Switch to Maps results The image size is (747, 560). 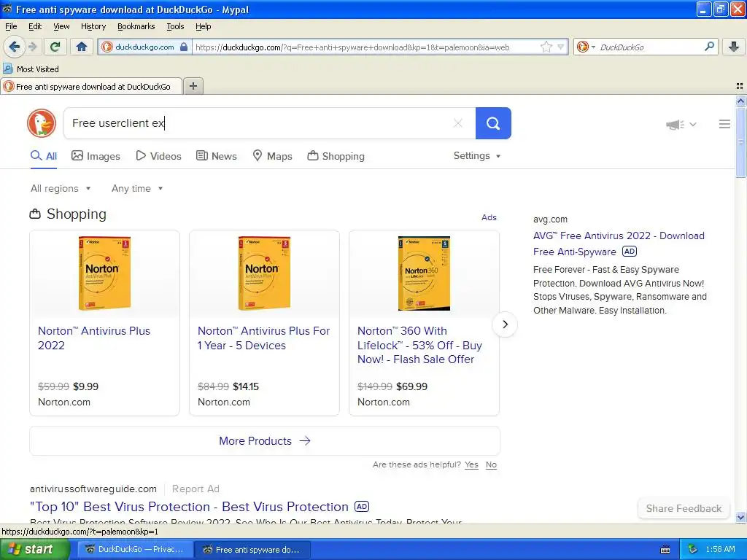[273, 156]
